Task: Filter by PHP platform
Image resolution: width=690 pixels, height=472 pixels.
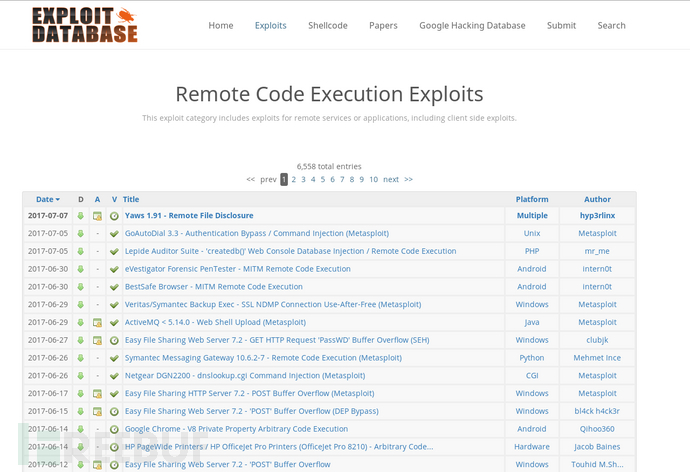Action: (x=532, y=251)
